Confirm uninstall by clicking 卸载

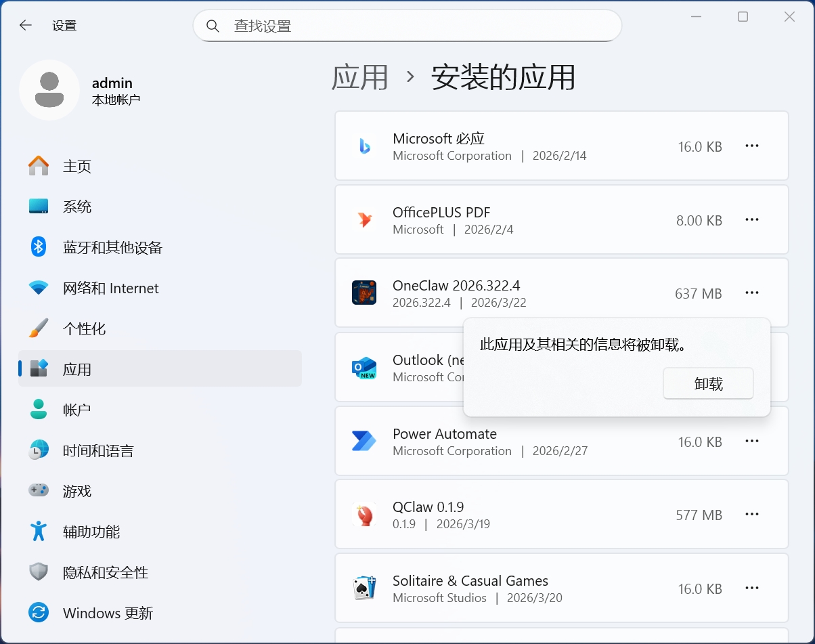click(708, 383)
